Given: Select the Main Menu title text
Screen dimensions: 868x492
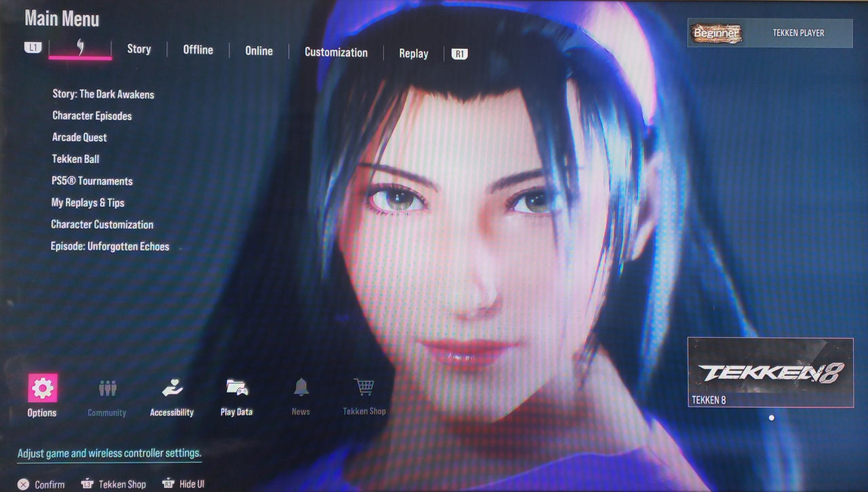Looking at the screenshot, I should (62, 18).
